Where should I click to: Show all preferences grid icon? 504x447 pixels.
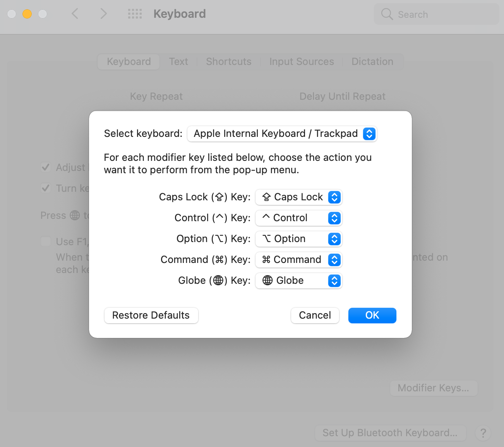pyautogui.click(x=135, y=14)
